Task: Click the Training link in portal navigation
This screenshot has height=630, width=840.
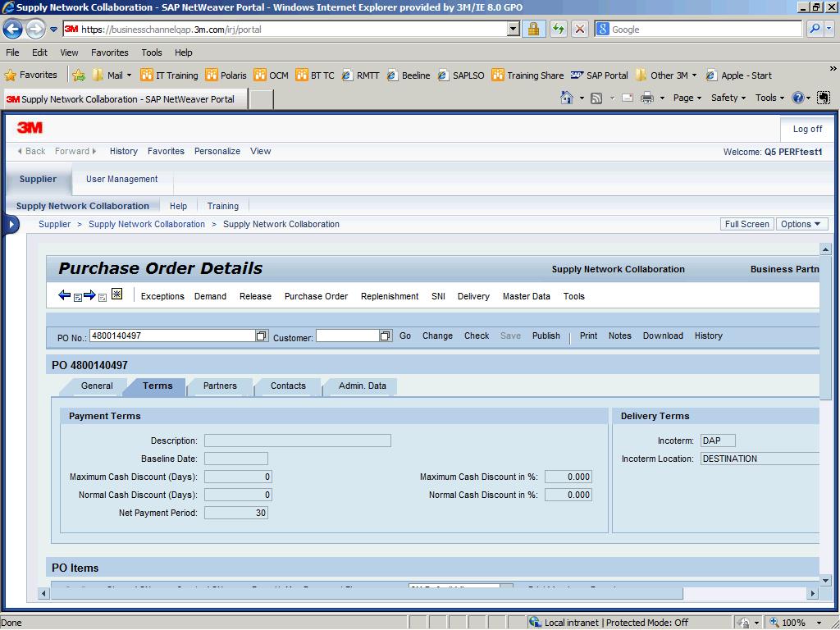Action: pyautogui.click(x=223, y=206)
